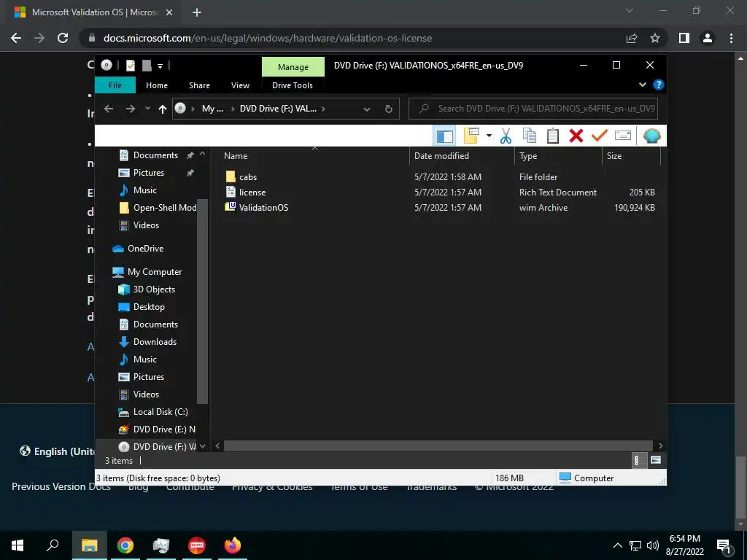Bookmark this page star icon
747x560 pixels.
[x=655, y=38]
